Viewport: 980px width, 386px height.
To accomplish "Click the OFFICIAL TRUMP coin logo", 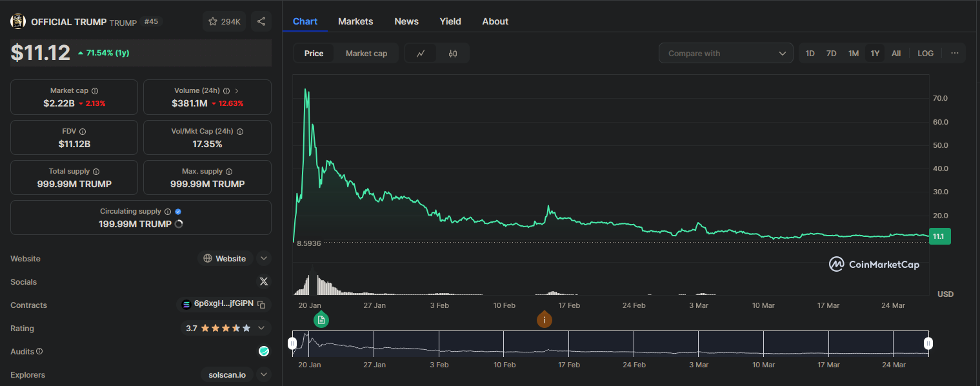I will [18, 21].
